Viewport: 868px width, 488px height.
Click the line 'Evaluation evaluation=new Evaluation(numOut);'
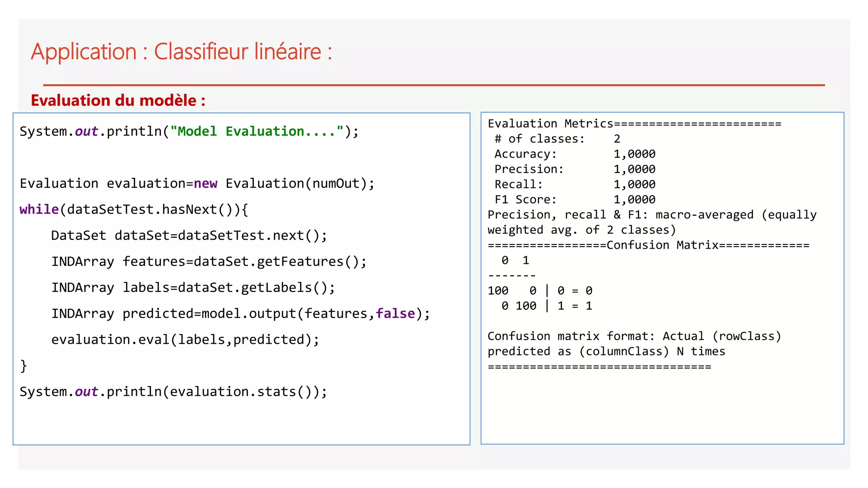(197, 183)
